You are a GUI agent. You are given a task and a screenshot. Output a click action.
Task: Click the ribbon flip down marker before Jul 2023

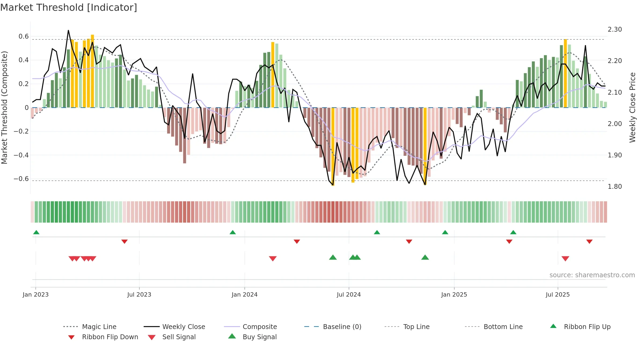coord(125,242)
